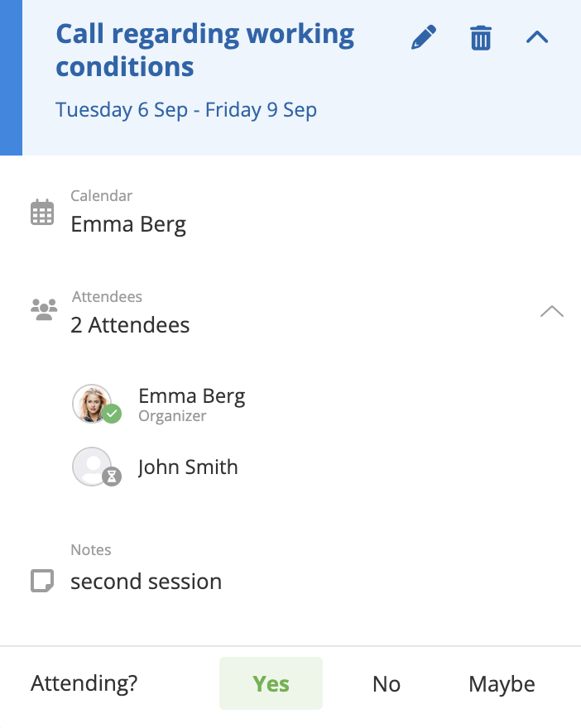Click the John Smith attendee name
Screen dimensions: 581x728
pyautogui.click(x=188, y=467)
